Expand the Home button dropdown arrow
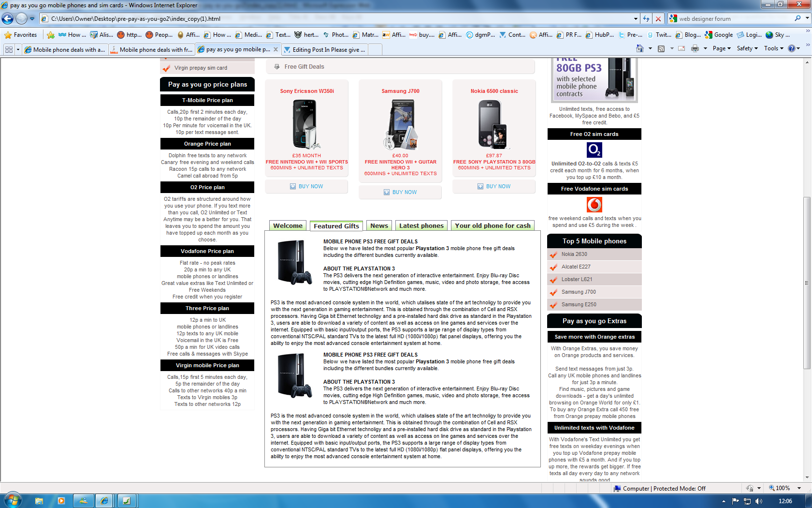The height and width of the screenshot is (508, 812). point(650,48)
